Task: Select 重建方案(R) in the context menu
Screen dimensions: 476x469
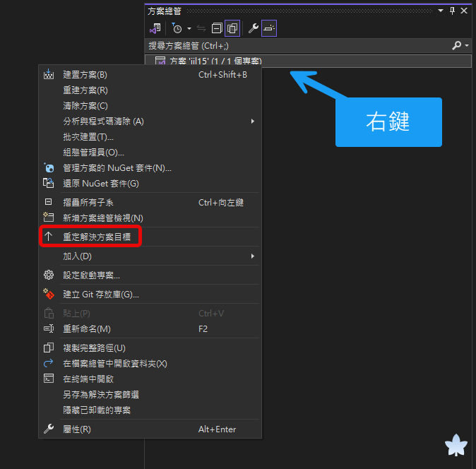Action: point(85,90)
